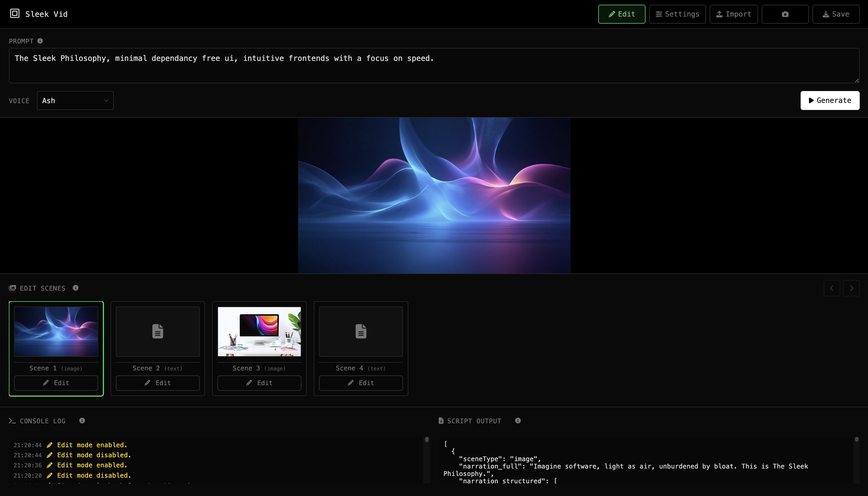
Task: Save the project with the Save button
Action: pyautogui.click(x=836, y=14)
